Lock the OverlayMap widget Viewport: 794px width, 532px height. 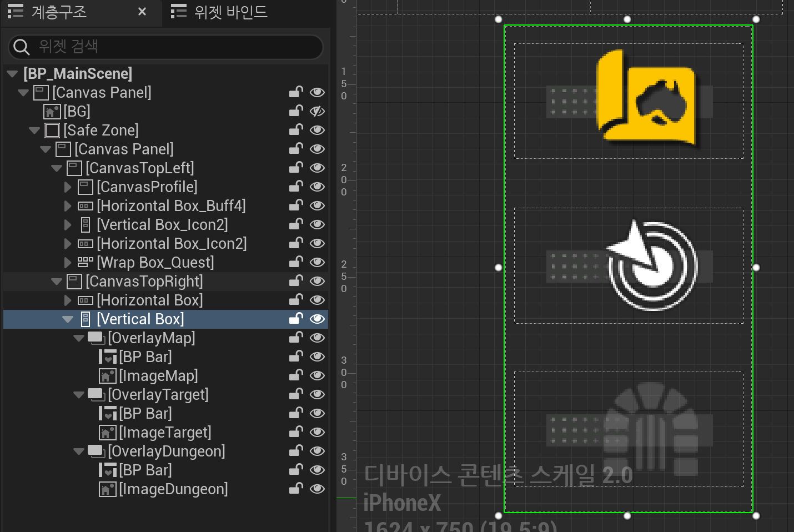tap(296, 337)
